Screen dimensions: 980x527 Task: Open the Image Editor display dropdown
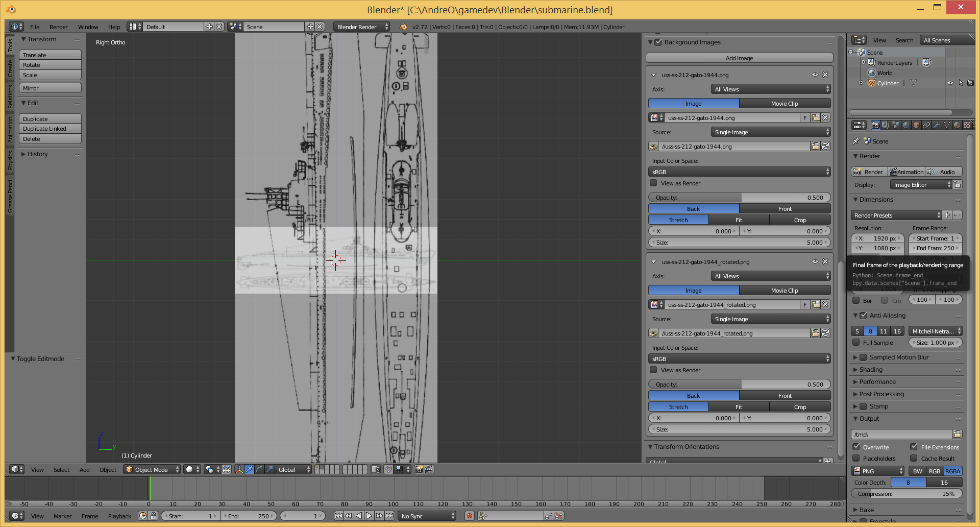coord(921,184)
